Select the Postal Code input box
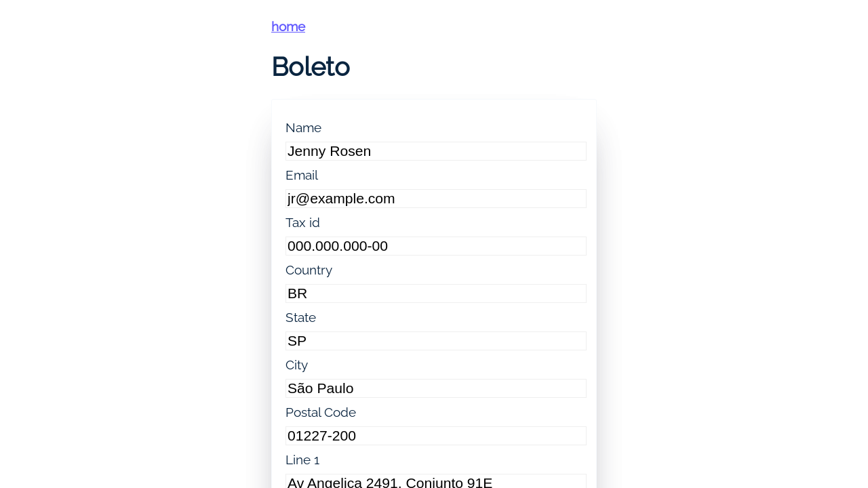The width and height of the screenshot is (868, 488). [x=435, y=436]
